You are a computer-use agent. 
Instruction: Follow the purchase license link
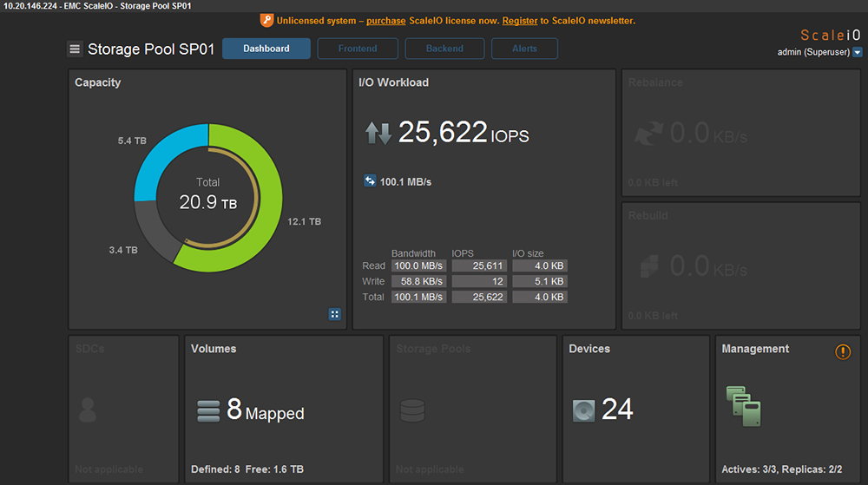(x=386, y=21)
